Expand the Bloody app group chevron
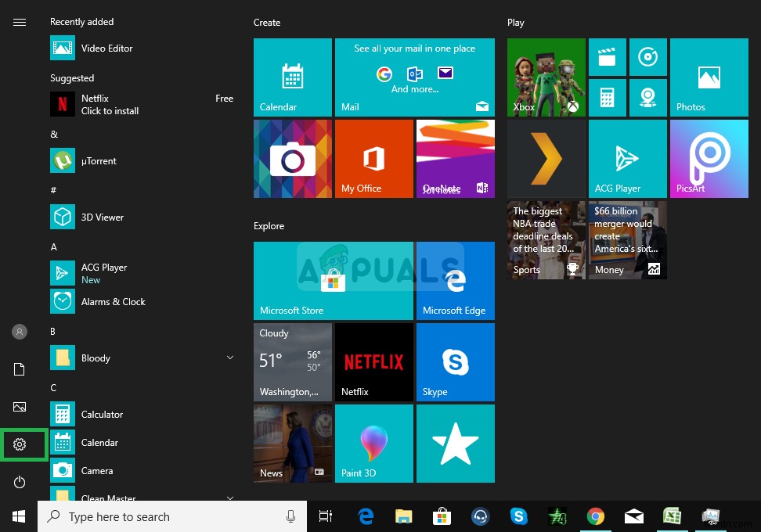The image size is (761, 532). (230, 358)
